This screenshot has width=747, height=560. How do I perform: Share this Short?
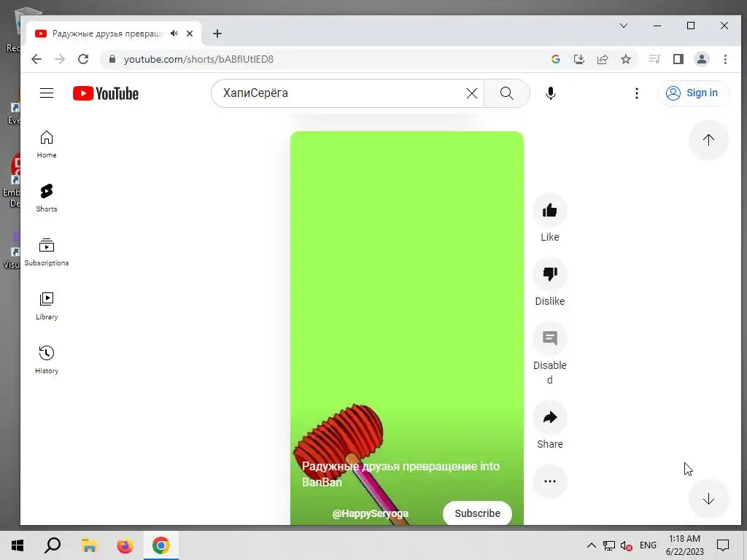pos(550,418)
